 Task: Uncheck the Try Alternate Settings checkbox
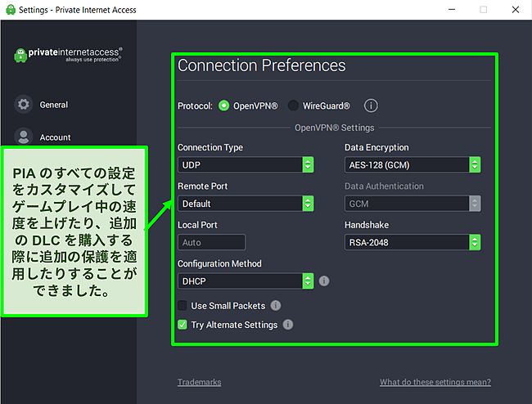(183, 325)
